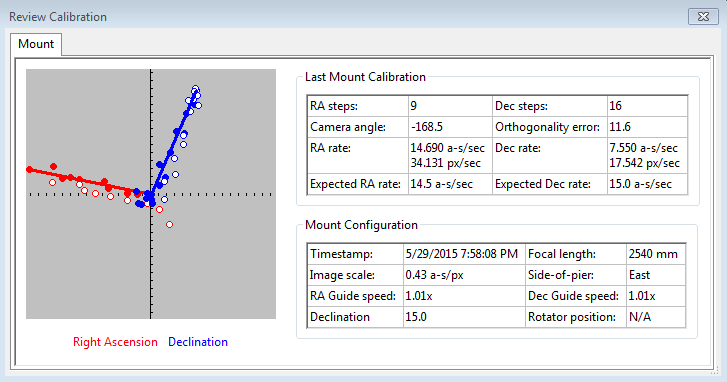Click the Side-of-pier East cell

656,275
